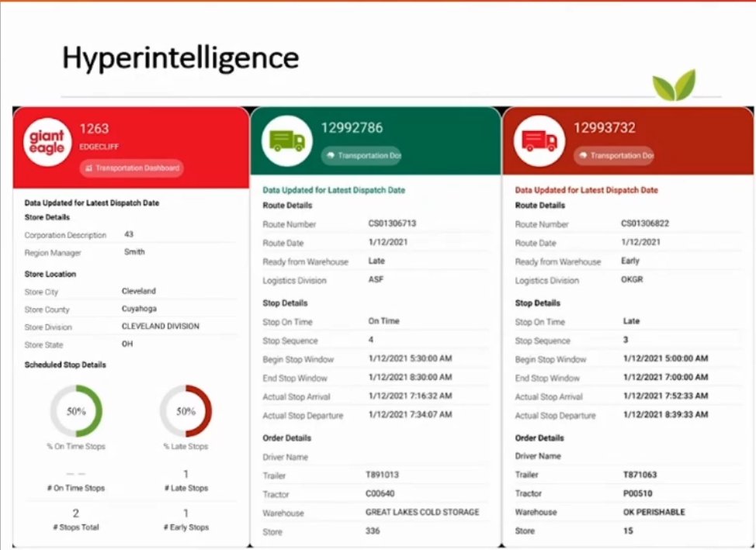Image resolution: width=756 pixels, height=550 pixels.
Task: Click Actual Stop Departure 1/12/2021 7:34:07 AM
Action: 411,414
